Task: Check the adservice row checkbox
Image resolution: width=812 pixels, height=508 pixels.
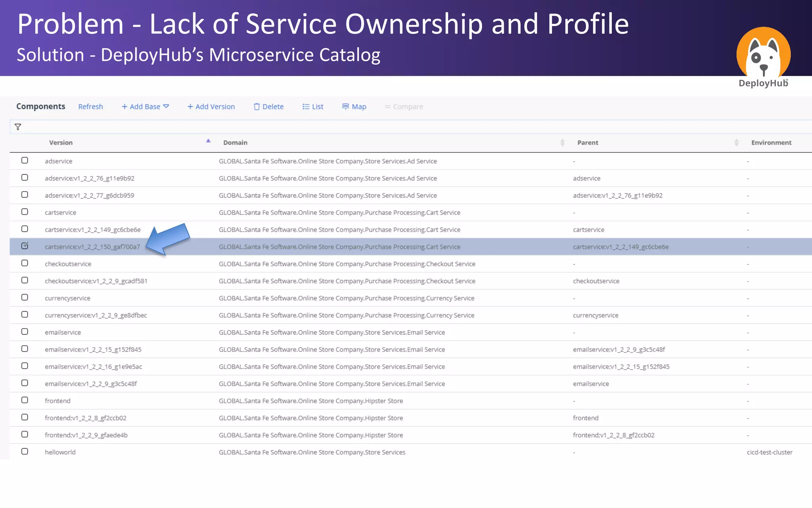Action: coord(25,160)
